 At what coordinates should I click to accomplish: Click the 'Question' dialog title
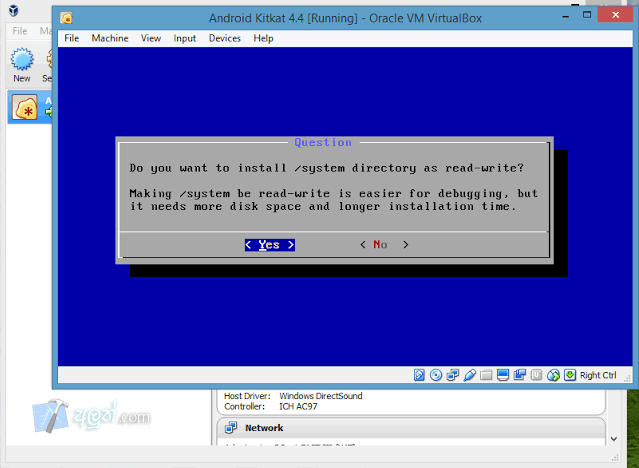(x=323, y=142)
